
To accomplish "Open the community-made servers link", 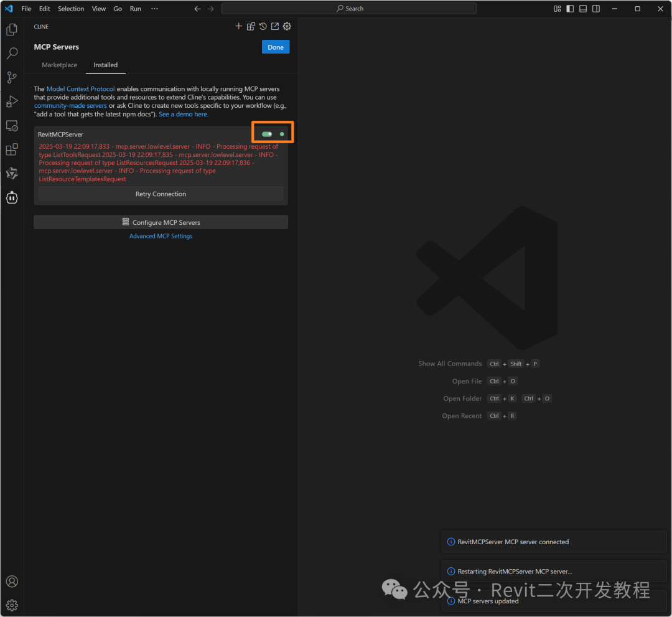I will tap(70, 105).
